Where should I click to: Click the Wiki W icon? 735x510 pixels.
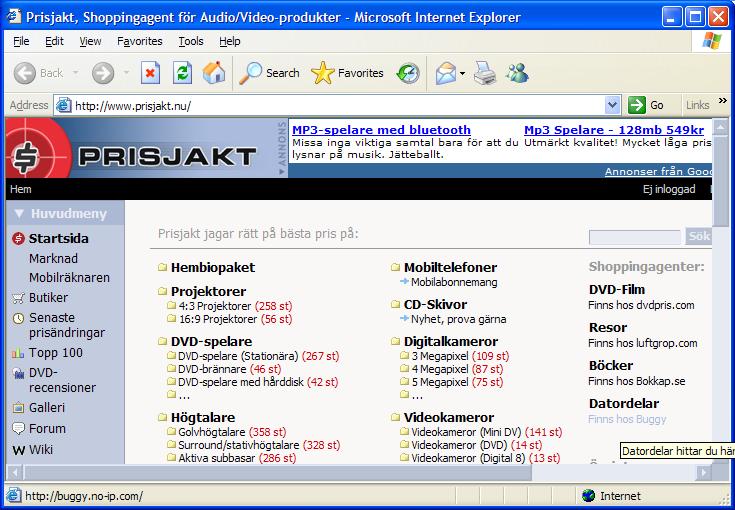tap(19, 450)
